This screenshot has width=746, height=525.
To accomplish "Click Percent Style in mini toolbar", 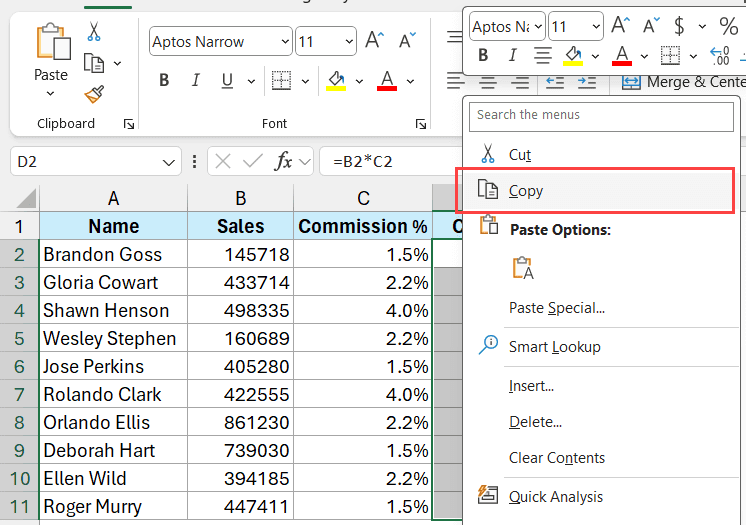I will 728,25.
